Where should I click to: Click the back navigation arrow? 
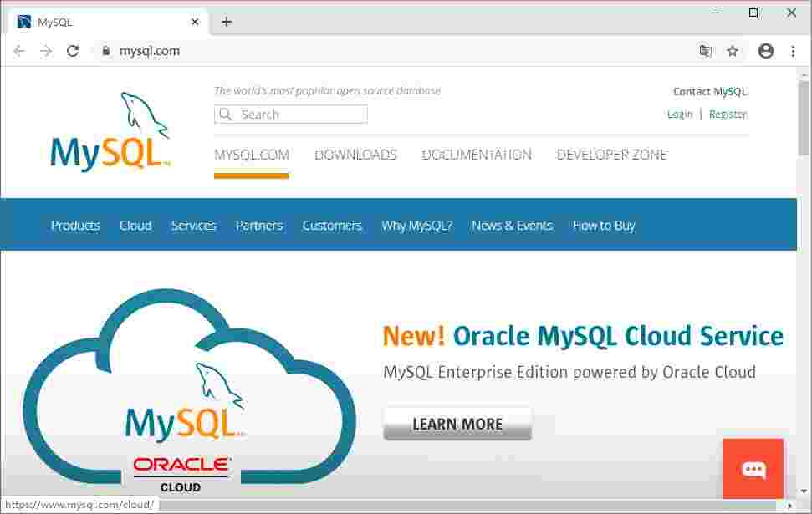[19, 51]
